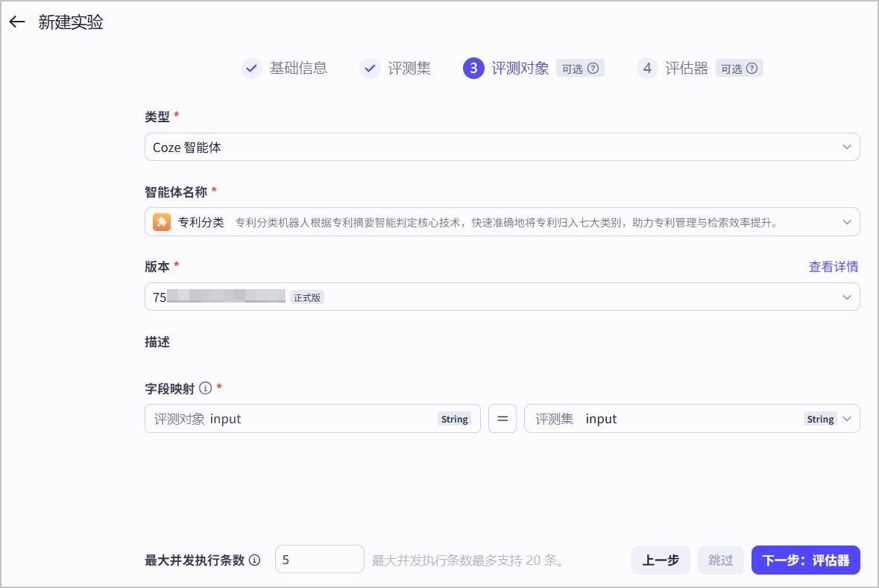Click the checkmark icon for 基础信息 step
Image resolution: width=879 pixels, height=588 pixels.
(252, 69)
